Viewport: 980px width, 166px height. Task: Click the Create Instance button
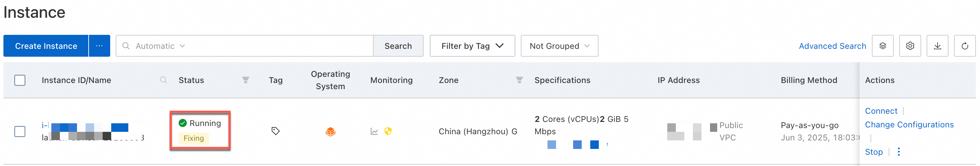tap(46, 46)
